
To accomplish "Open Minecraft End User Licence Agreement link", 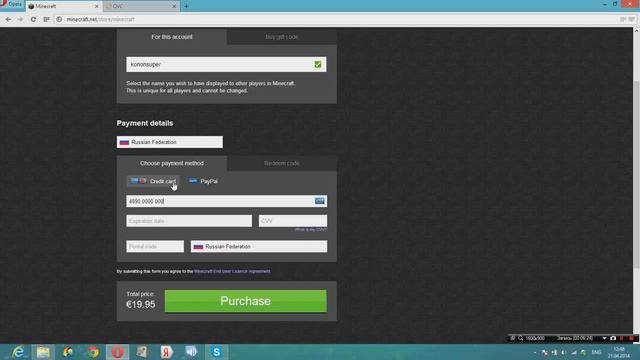I will click(x=232, y=271).
